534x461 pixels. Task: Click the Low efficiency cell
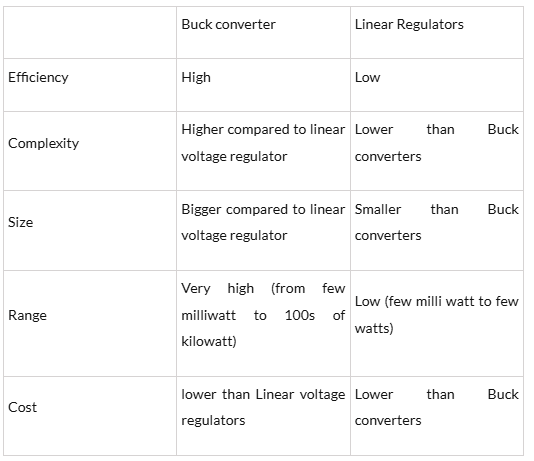(x=437, y=85)
